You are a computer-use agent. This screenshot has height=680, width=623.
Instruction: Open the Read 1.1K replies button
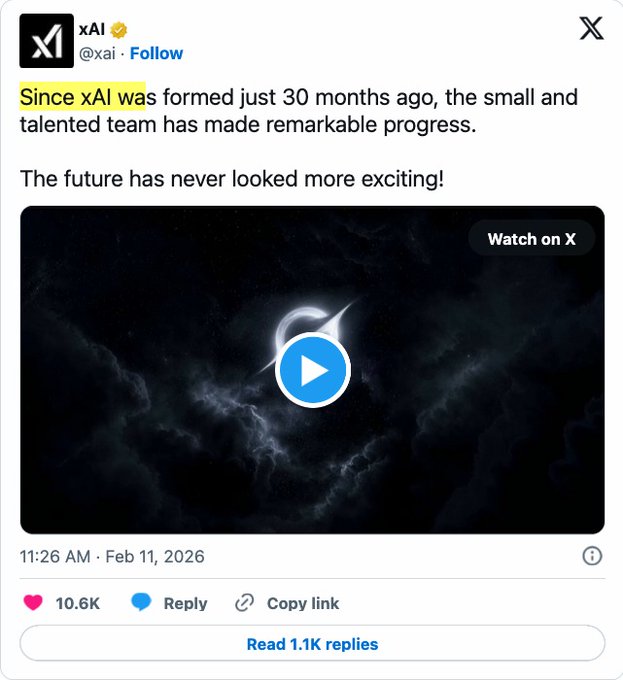pos(312,644)
